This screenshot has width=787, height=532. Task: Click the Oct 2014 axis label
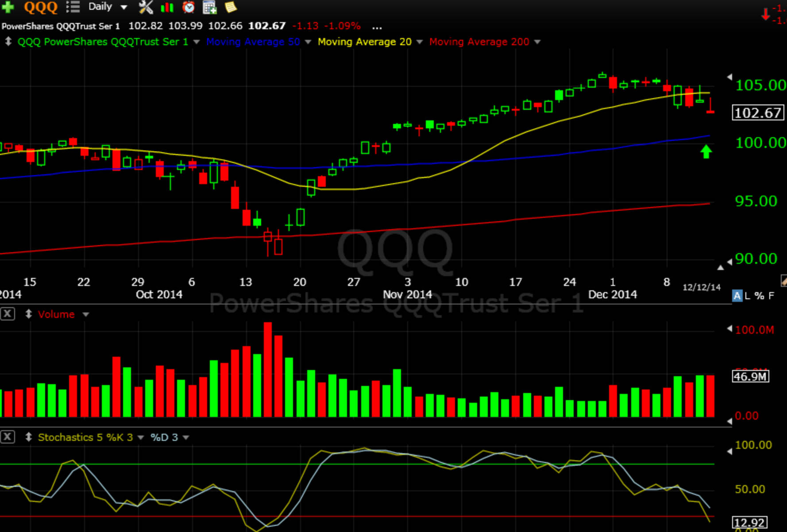pyautogui.click(x=159, y=294)
